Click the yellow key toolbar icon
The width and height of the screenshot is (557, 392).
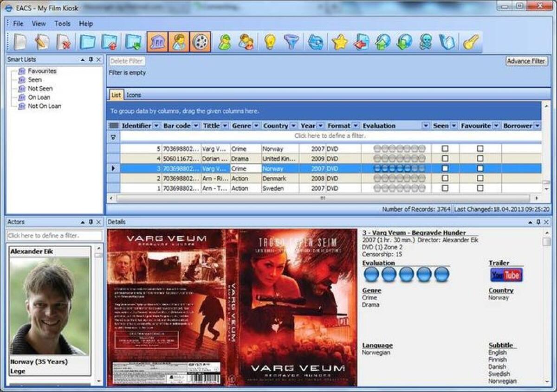(x=470, y=42)
